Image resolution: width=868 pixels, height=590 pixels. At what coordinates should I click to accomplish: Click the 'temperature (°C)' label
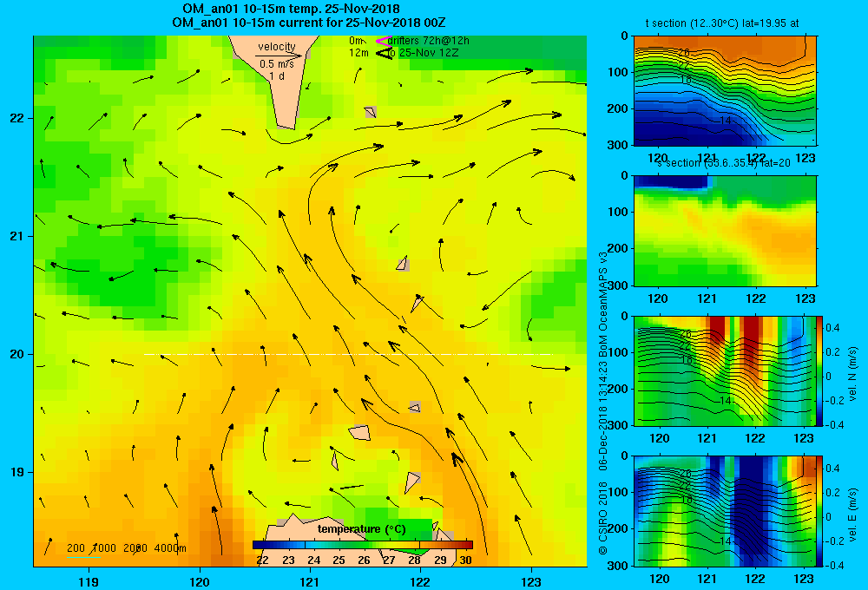pyautogui.click(x=361, y=529)
